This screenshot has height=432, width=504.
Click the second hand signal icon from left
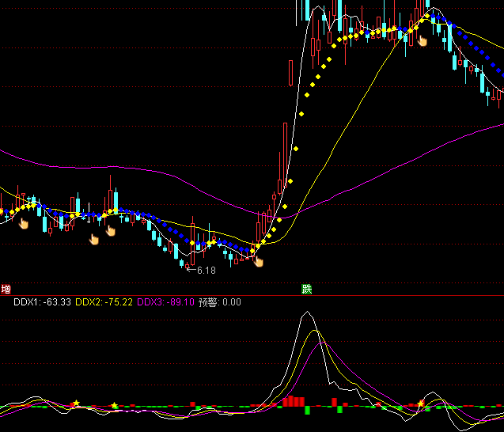[x=94, y=239]
